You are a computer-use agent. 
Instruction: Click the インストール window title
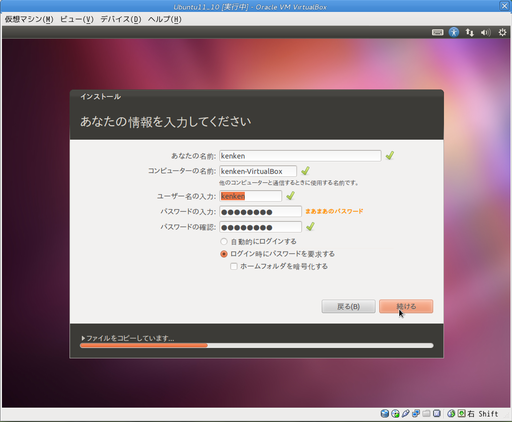pos(100,97)
